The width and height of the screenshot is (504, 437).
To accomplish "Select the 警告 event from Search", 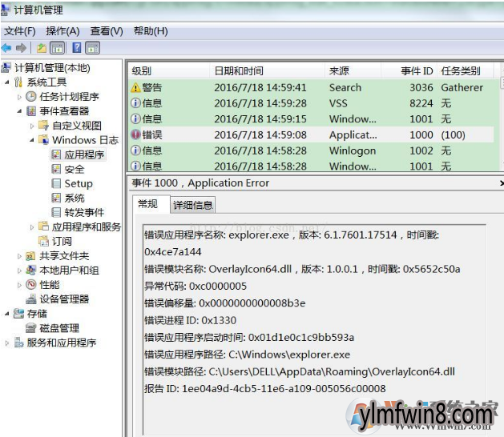I will click(311, 87).
